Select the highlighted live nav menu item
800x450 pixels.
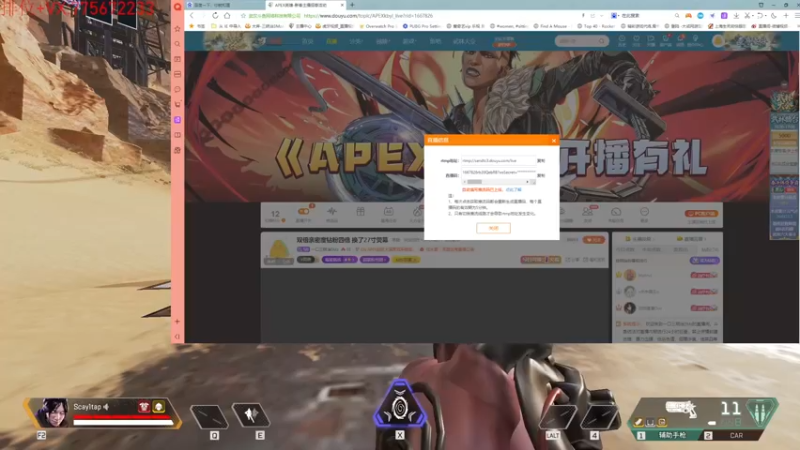(332, 41)
